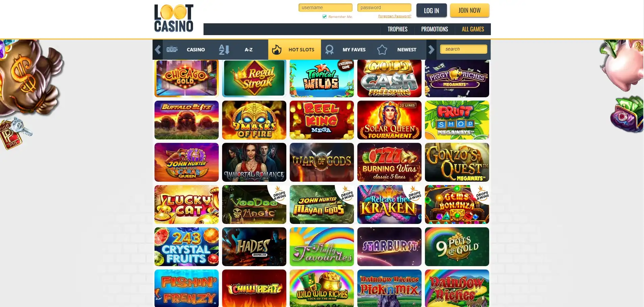Click the username input field
644x307 pixels.
click(x=325, y=8)
